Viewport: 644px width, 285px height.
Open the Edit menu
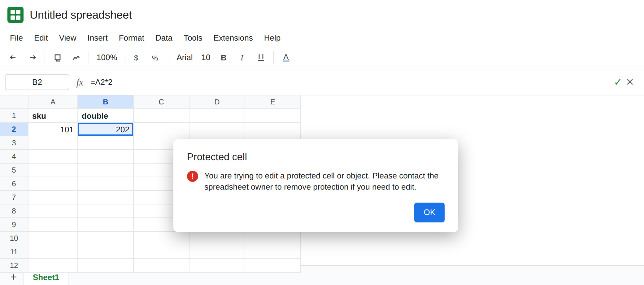(x=41, y=38)
